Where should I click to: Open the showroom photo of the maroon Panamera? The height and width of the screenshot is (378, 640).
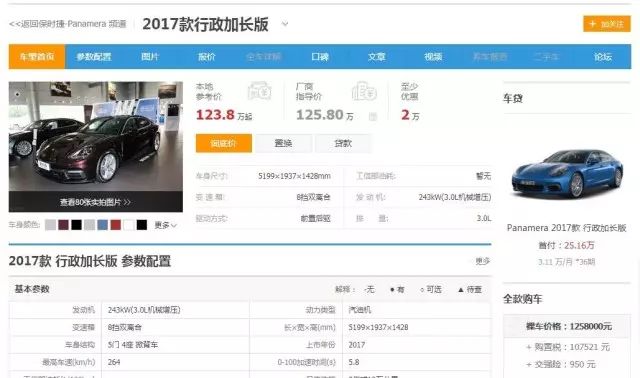tap(96, 137)
